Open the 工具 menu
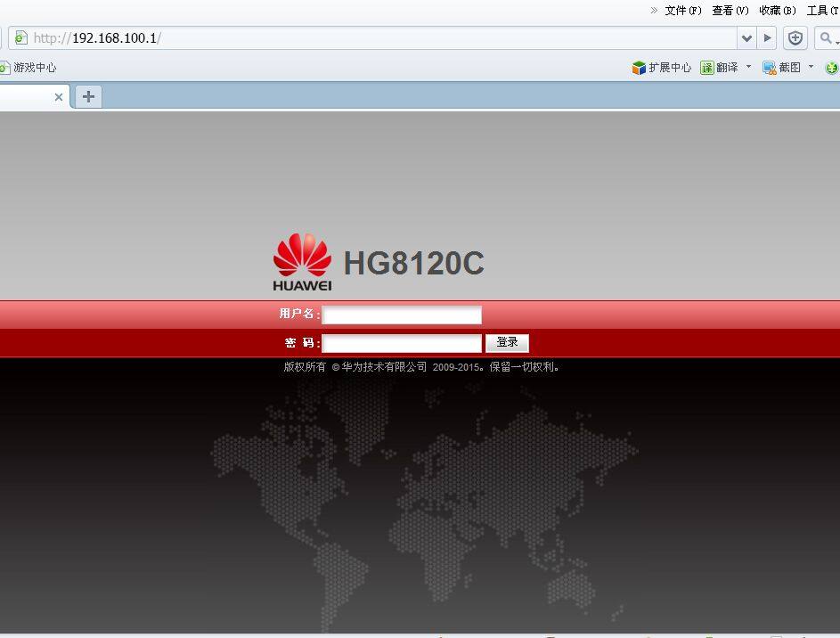Image resolution: width=840 pixels, height=638 pixels. point(823,11)
